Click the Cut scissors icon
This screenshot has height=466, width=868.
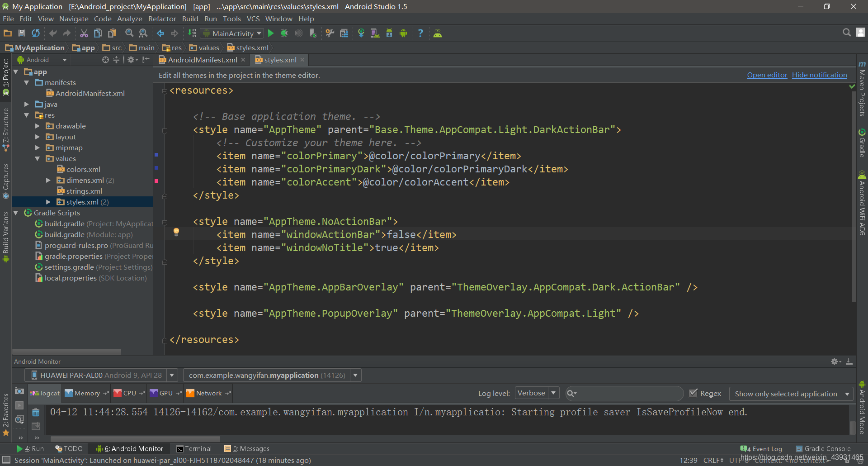coord(84,33)
